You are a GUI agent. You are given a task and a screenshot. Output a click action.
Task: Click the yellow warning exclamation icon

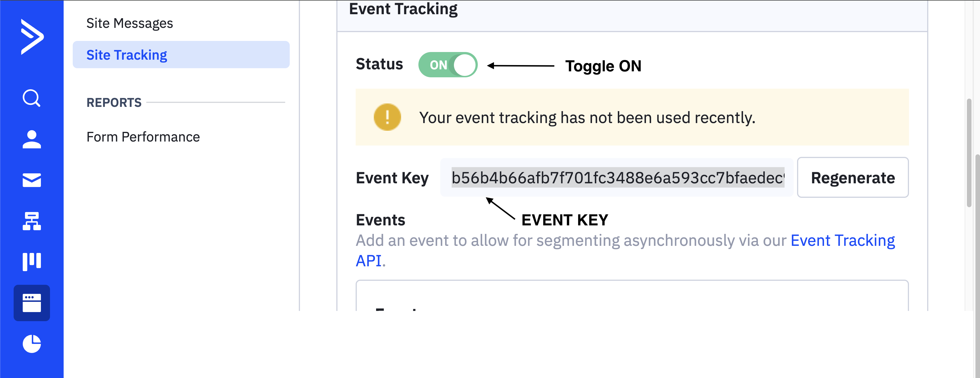tap(387, 117)
